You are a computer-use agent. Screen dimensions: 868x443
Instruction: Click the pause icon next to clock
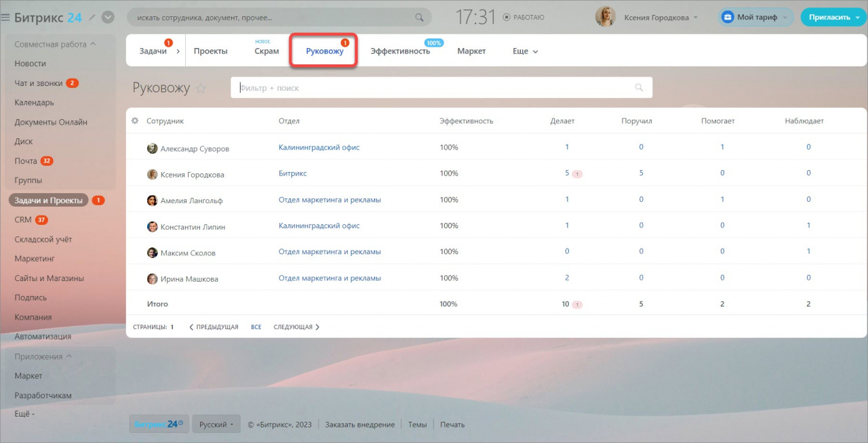508,17
